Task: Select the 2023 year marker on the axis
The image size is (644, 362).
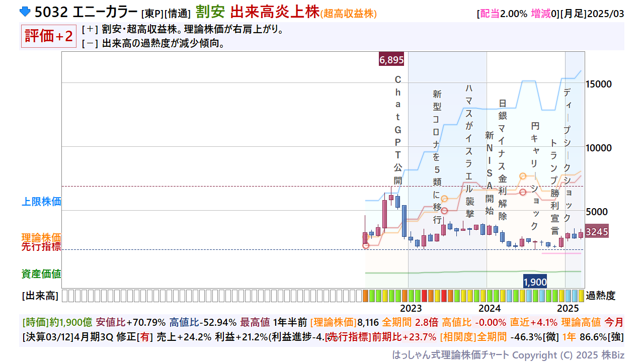Action: [x=411, y=308]
